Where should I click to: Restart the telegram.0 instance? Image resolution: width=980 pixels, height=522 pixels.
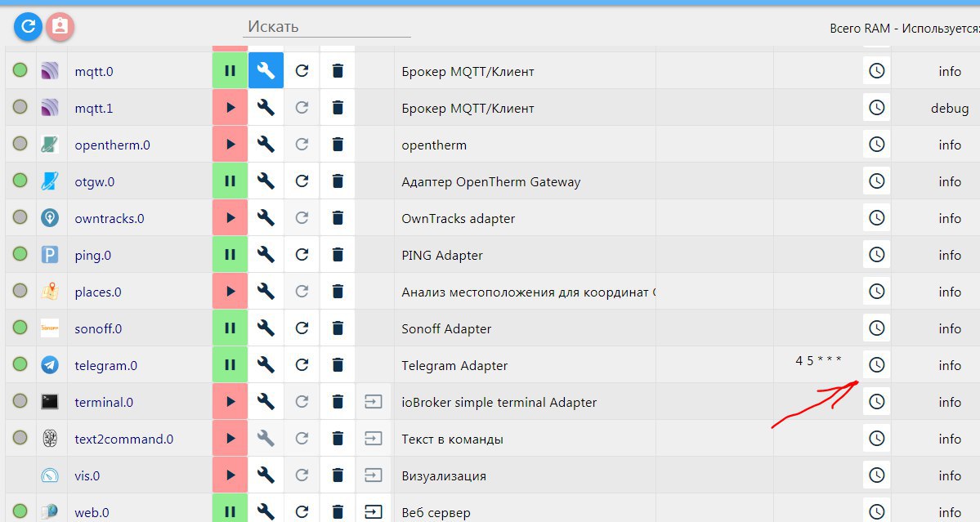(302, 364)
